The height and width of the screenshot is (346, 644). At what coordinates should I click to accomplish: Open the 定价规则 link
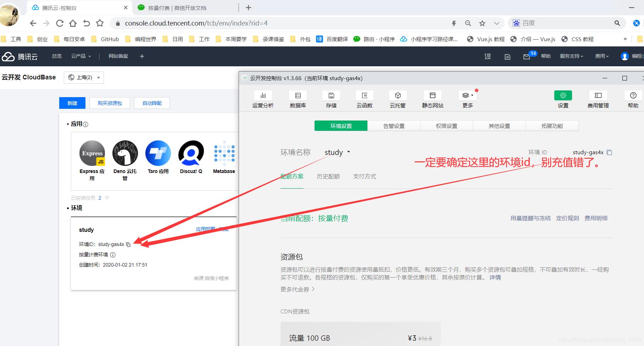click(x=567, y=218)
